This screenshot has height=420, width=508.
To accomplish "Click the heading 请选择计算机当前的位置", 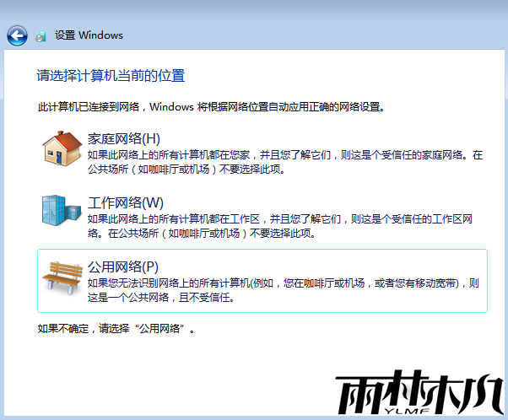I will click(x=111, y=76).
